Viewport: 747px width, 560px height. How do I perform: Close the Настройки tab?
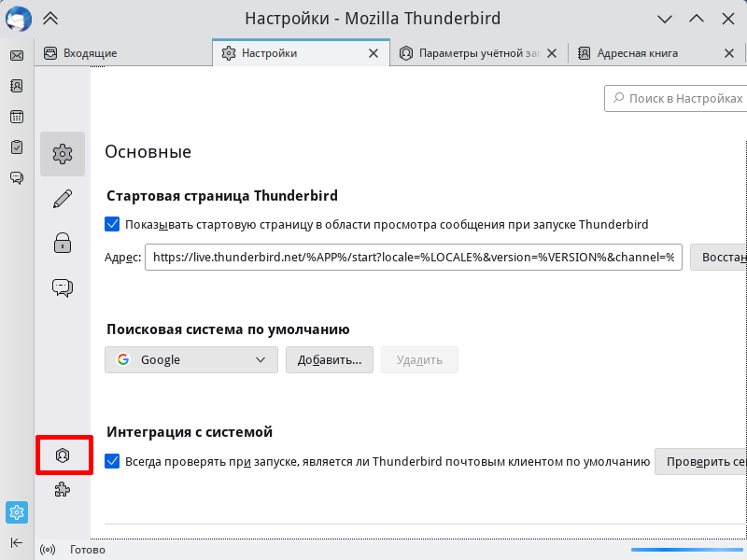click(x=373, y=53)
